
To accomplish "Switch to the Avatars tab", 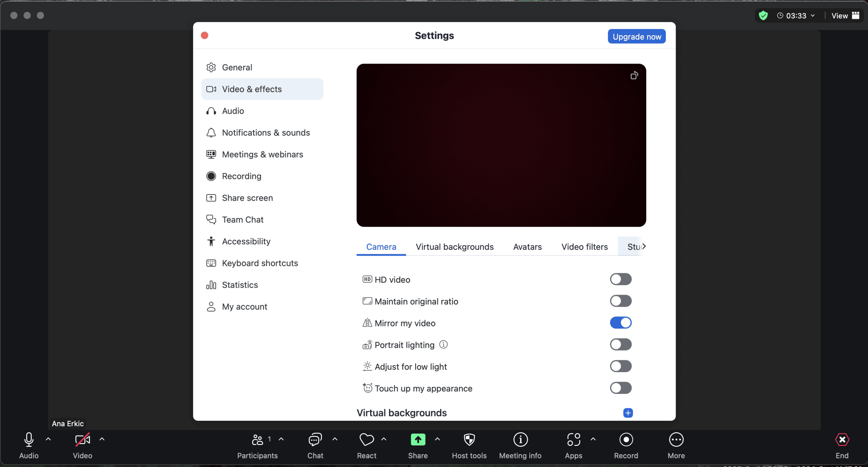I will point(527,247).
